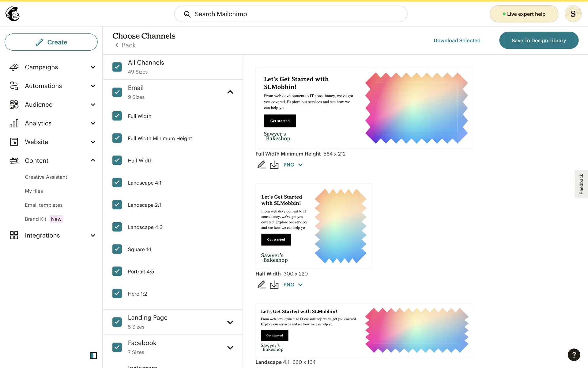Viewport: 588px width, 368px height.
Task: Click the Search Mailchimp input field
Action: (291, 14)
